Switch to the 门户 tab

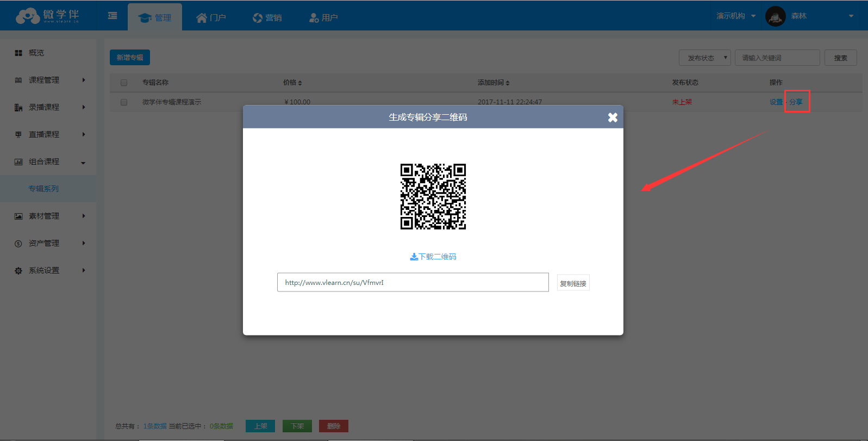[211, 17]
